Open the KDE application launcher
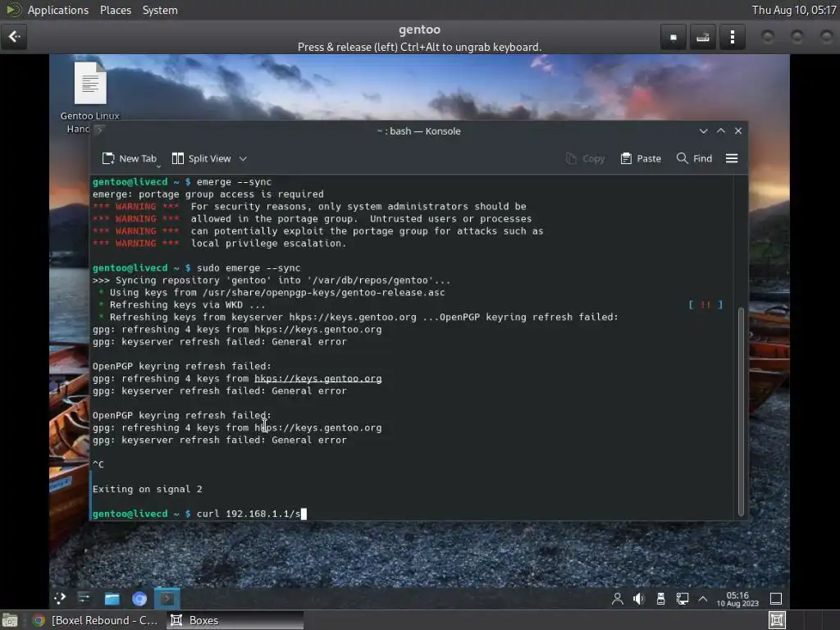Screen dimensions: 840x630 [60, 598]
